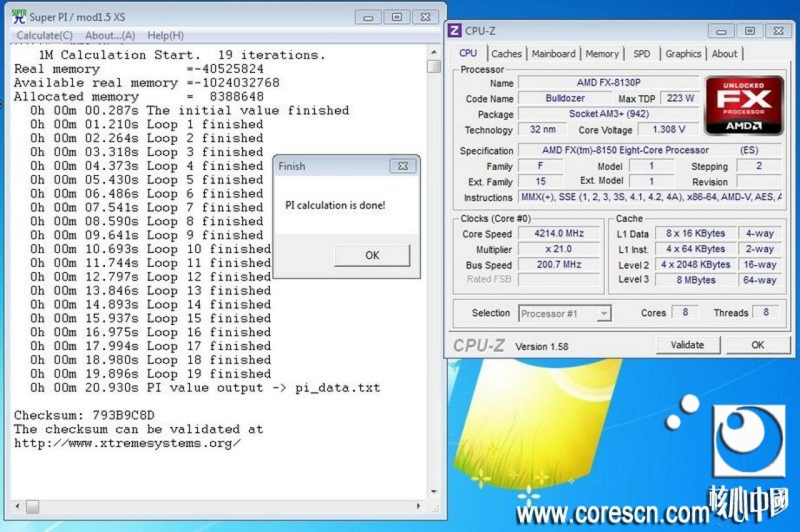Close the Super PI window

tap(426, 17)
